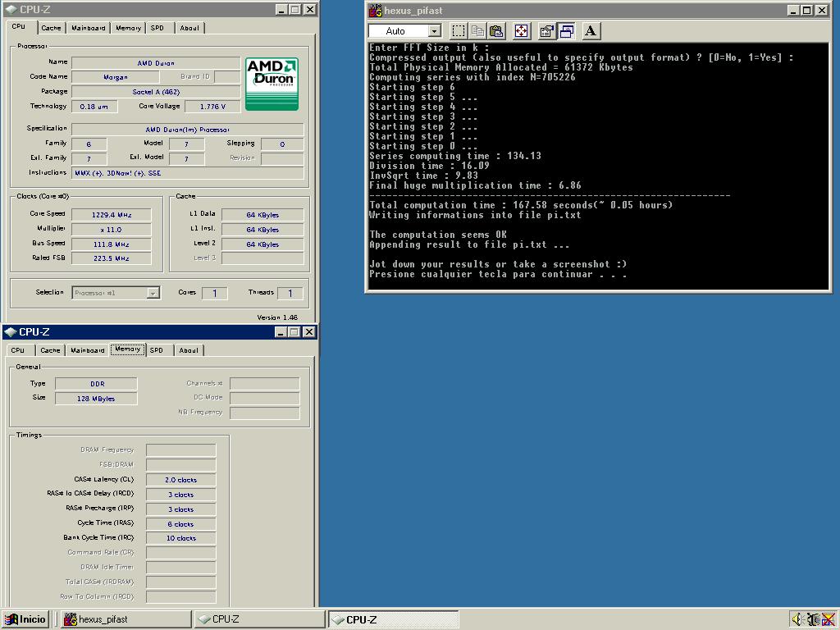Click the 'Version 1.46' label in CPU-Z
This screenshot has width=840, height=630.
click(x=277, y=317)
